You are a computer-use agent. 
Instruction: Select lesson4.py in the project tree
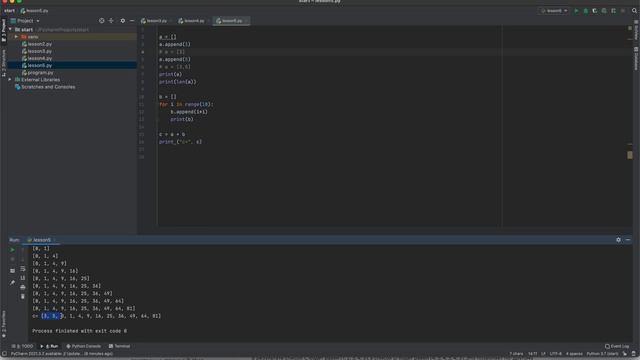40,58
